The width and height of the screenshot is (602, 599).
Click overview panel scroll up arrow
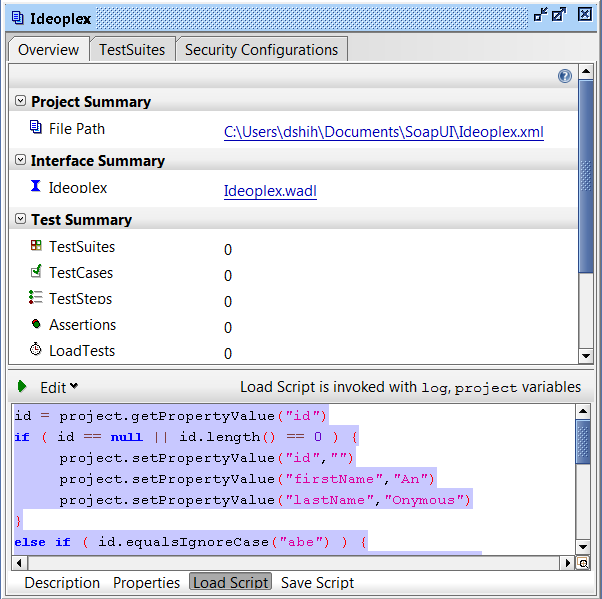tap(586, 71)
